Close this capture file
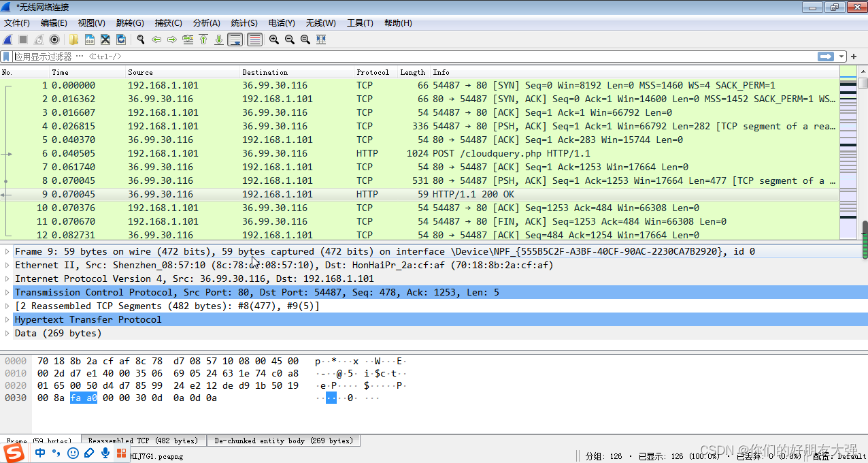Viewport: 868px width, 463px height. click(105, 39)
